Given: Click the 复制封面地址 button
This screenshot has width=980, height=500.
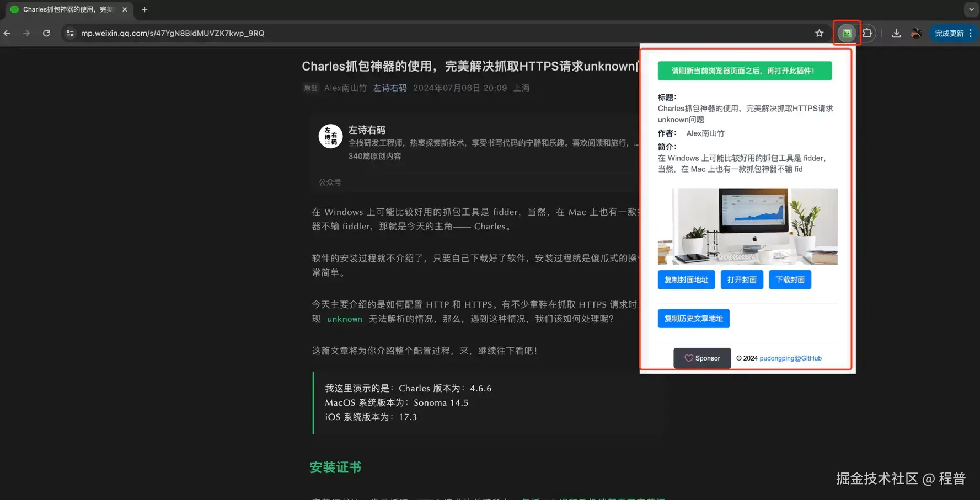Looking at the screenshot, I should point(686,279).
